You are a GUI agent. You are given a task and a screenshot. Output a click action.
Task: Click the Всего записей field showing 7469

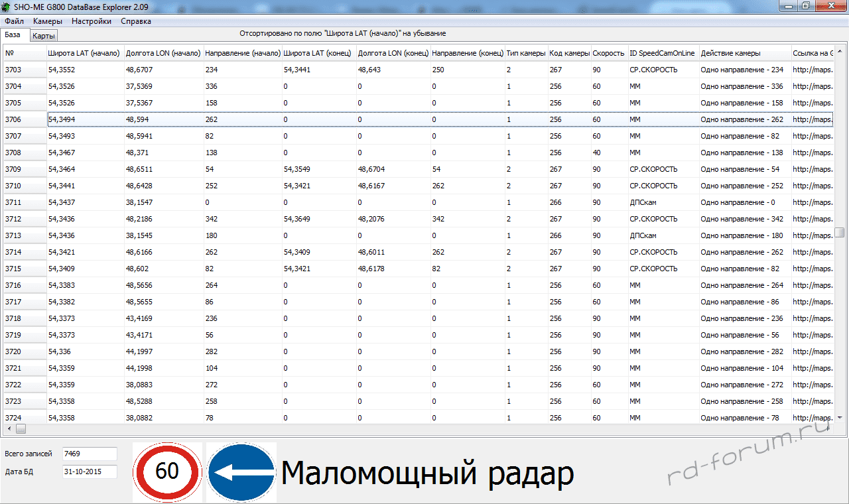click(89, 454)
